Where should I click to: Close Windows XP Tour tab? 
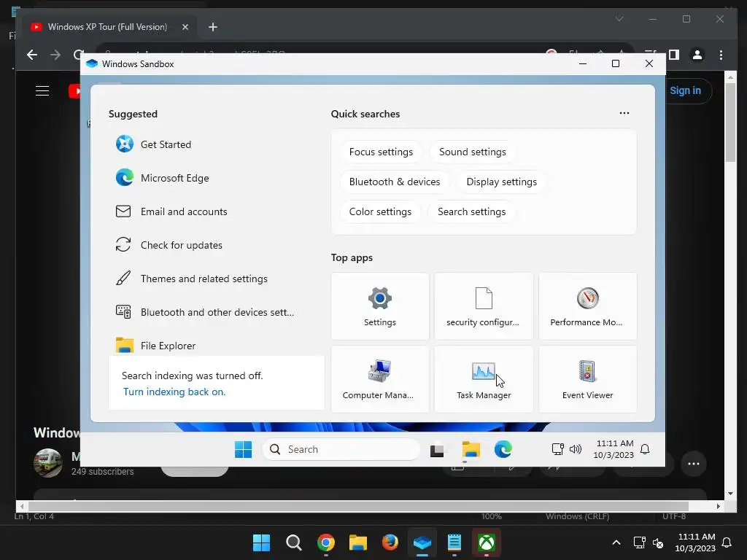click(185, 27)
